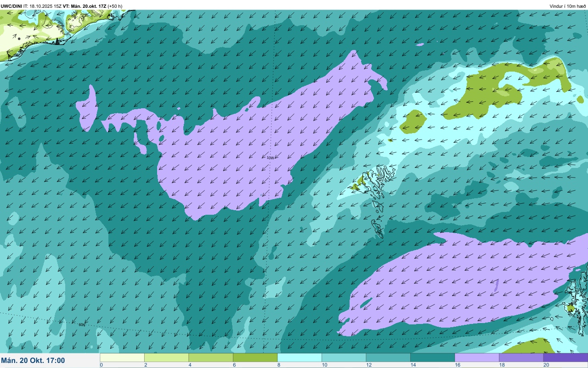This screenshot has height=368, width=588.
Task: Click the 2–4 m/s light green legend swatch
Action: (166, 357)
